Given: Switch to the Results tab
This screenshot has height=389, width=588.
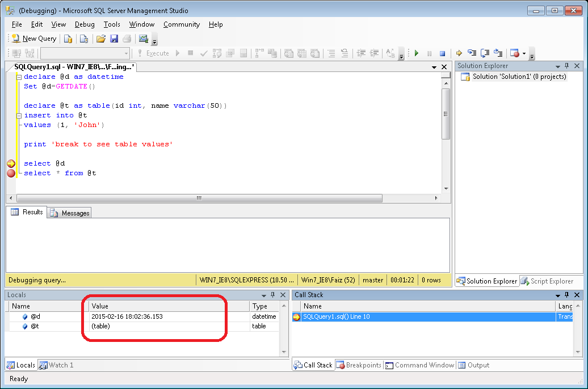Looking at the screenshot, I should point(27,212).
